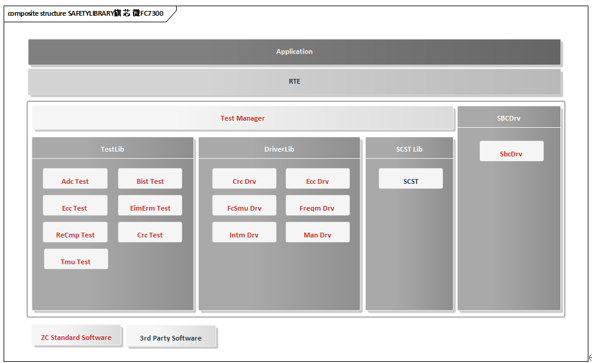
Task: Select the SBCDrv container header
Action: click(509, 117)
